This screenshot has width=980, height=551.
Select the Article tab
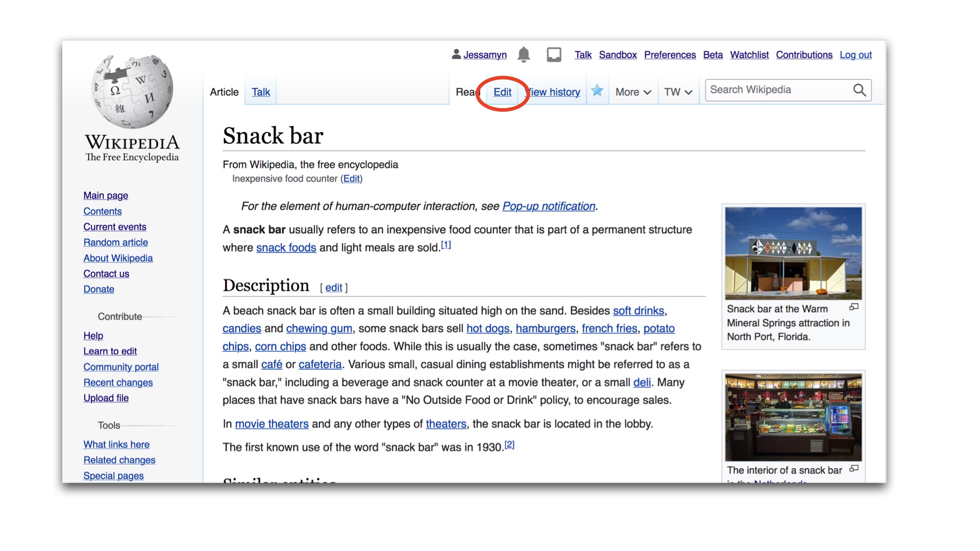tap(224, 91)
